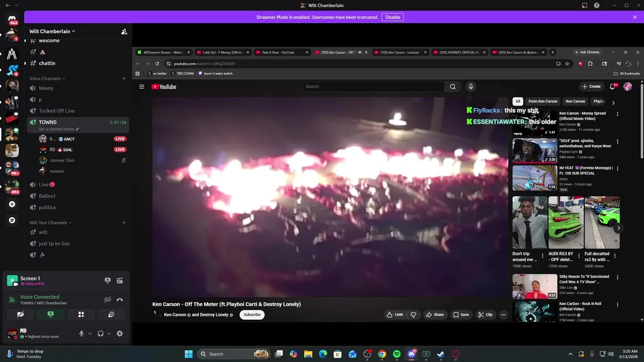
Task: Expand Wilt Chamberlain server dropdown
Action: coord(52,31)
